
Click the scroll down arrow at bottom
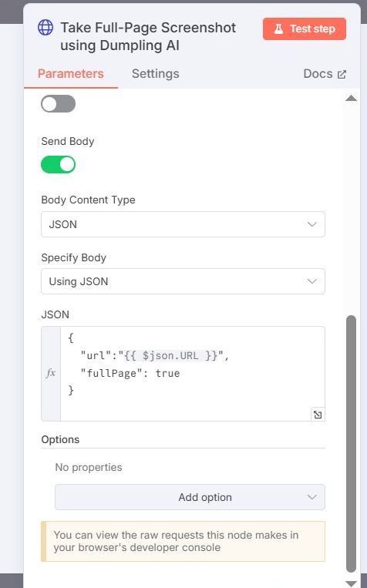pyautogui.click(x=351, y=583)
